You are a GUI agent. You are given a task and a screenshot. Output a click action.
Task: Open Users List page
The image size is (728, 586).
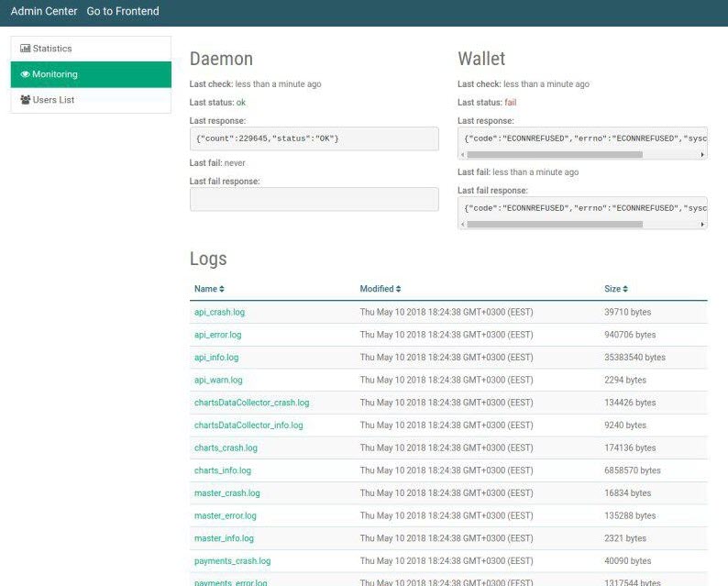tap(91, 100)
